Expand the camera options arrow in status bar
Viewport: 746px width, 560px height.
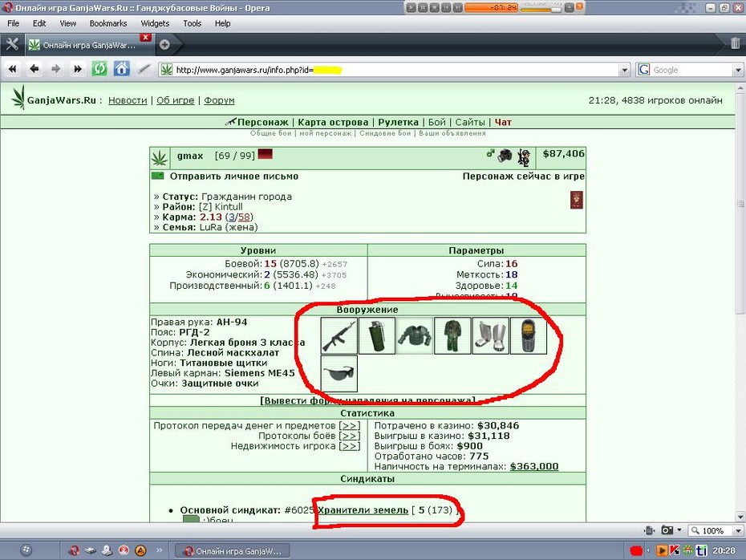(679, 530)
